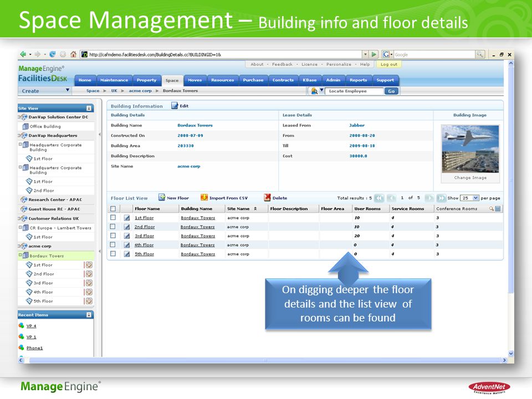This screenshot has width=532, height=399.
Task: Click the New Floor icon
Action: click(x=162, y=197)
